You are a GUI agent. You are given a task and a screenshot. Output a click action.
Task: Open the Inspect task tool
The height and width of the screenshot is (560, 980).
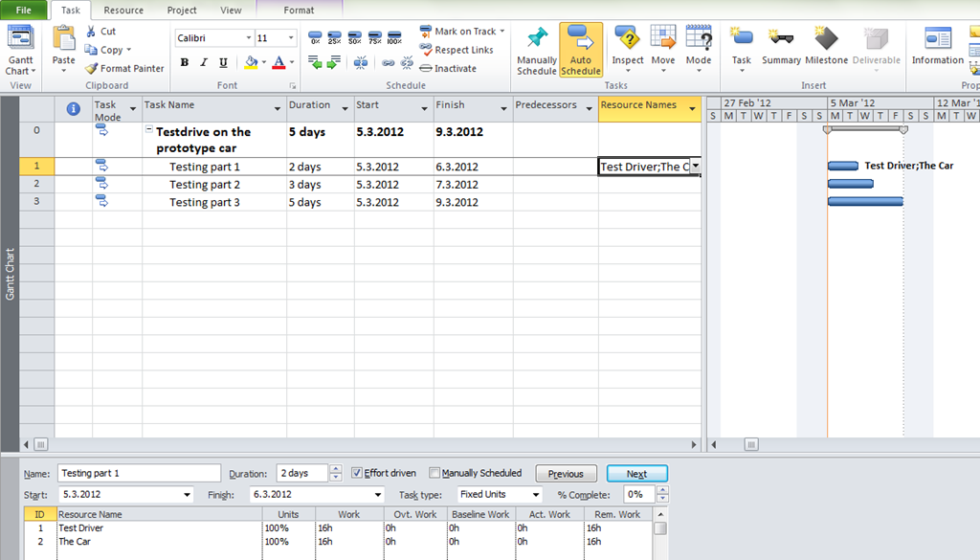(628, 39)
